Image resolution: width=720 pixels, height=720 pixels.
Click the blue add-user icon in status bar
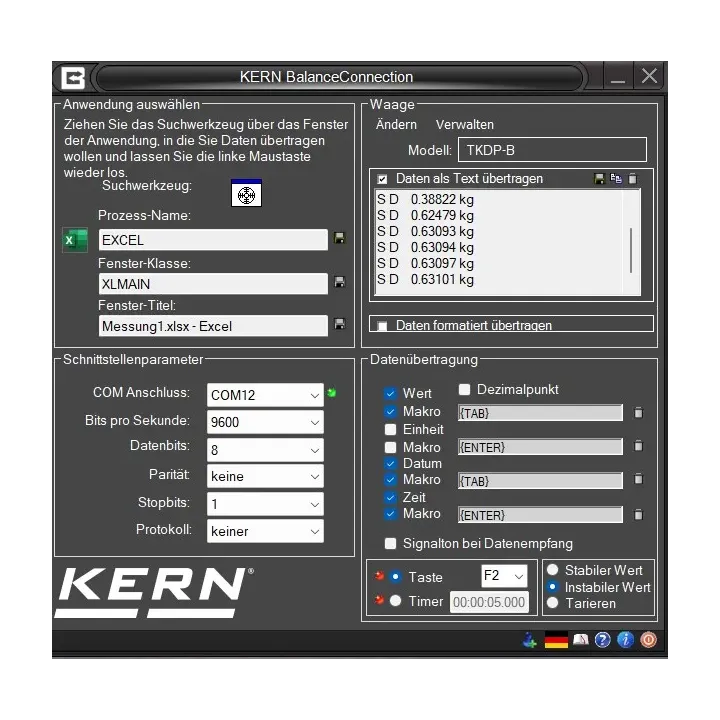point(530,640)
